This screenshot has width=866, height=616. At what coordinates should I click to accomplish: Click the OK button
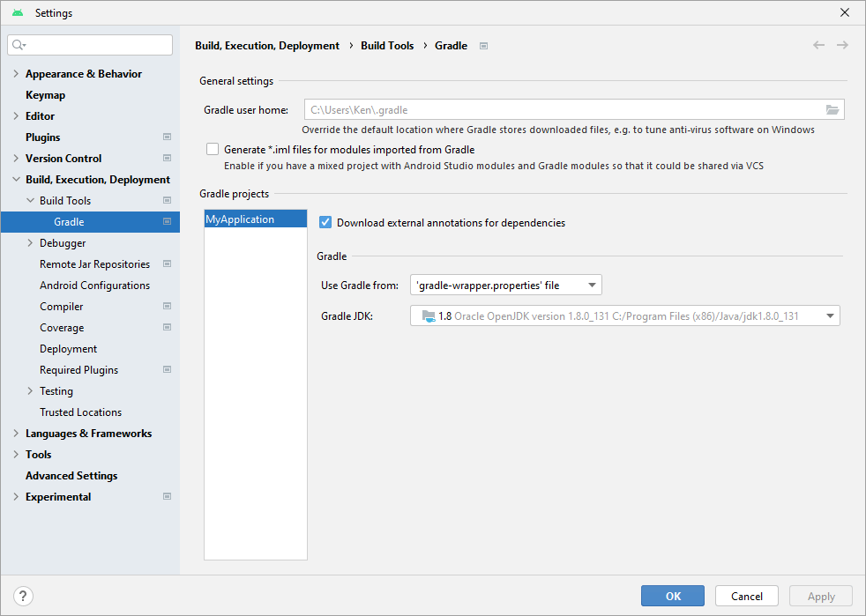tap(672, 596)
